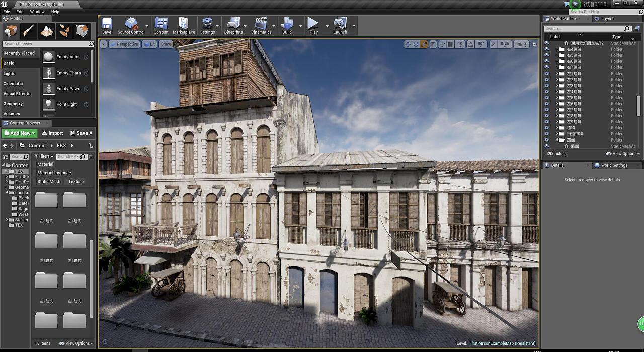Select the Foliage mode icon
Screen dimensions: 644x352
(64, 31)
